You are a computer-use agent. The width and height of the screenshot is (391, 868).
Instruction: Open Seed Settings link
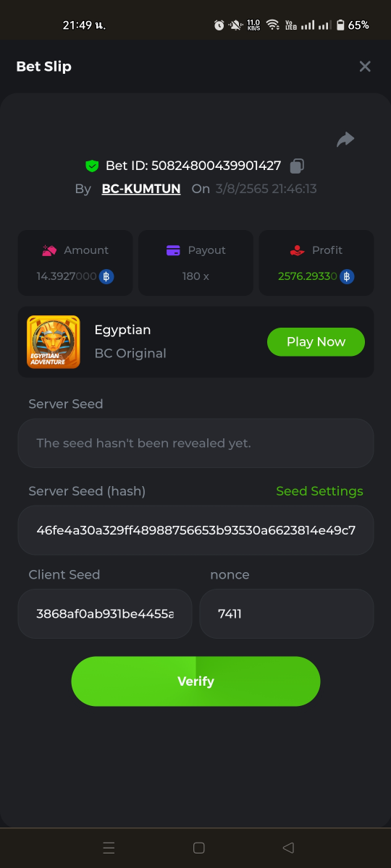[x=319, y=491]
